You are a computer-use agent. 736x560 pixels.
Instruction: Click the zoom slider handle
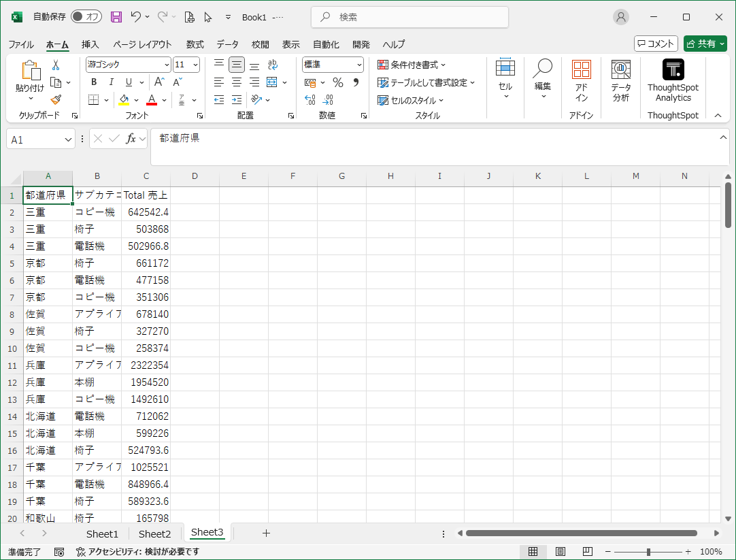648,552
